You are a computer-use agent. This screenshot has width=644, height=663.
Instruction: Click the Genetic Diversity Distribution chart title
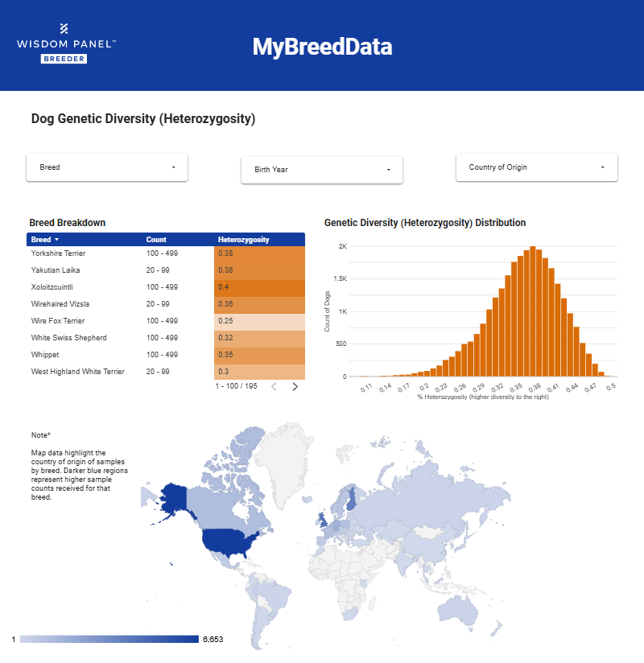[x=425, y=223]
